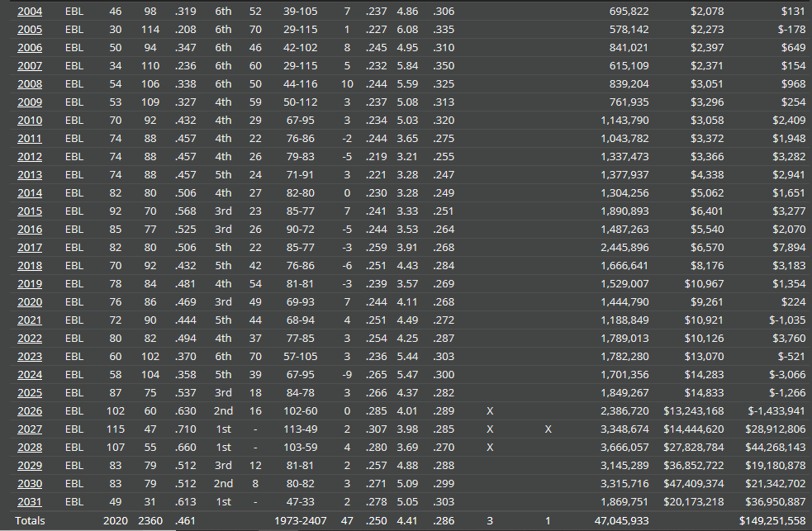This screenshot has height=531, width=812.
Task: Open the 2021 season link
Action: [30, 320]
